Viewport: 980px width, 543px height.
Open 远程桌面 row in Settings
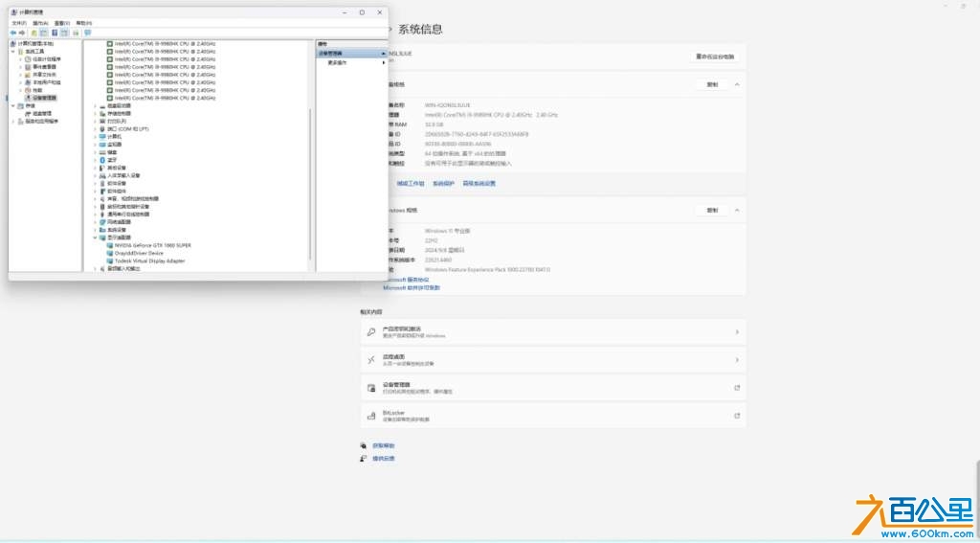pyautogui.click(x=553, y=360)
